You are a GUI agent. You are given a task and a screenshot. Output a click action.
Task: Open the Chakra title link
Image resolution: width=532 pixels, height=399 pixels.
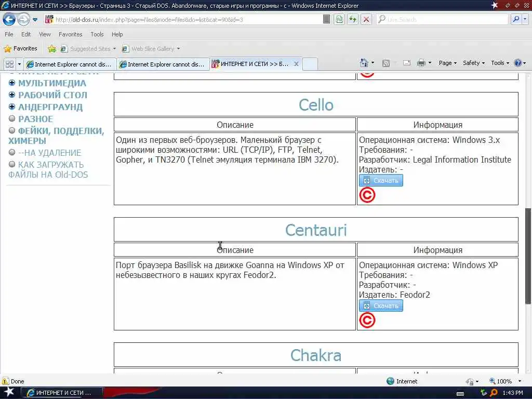(x=316, y=355)
